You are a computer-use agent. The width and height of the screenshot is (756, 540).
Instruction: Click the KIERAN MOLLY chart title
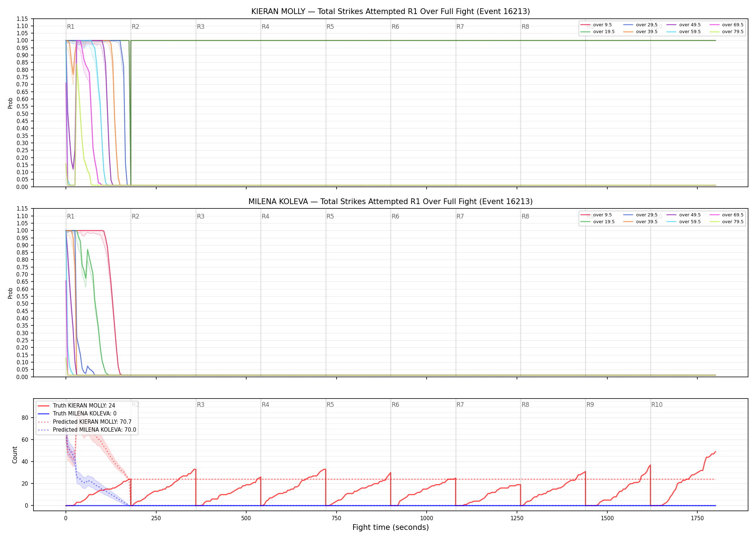[x=391, y=12]
